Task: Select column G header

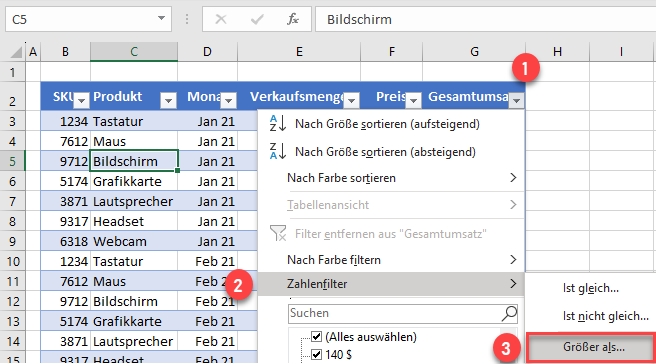Action: 474,52
